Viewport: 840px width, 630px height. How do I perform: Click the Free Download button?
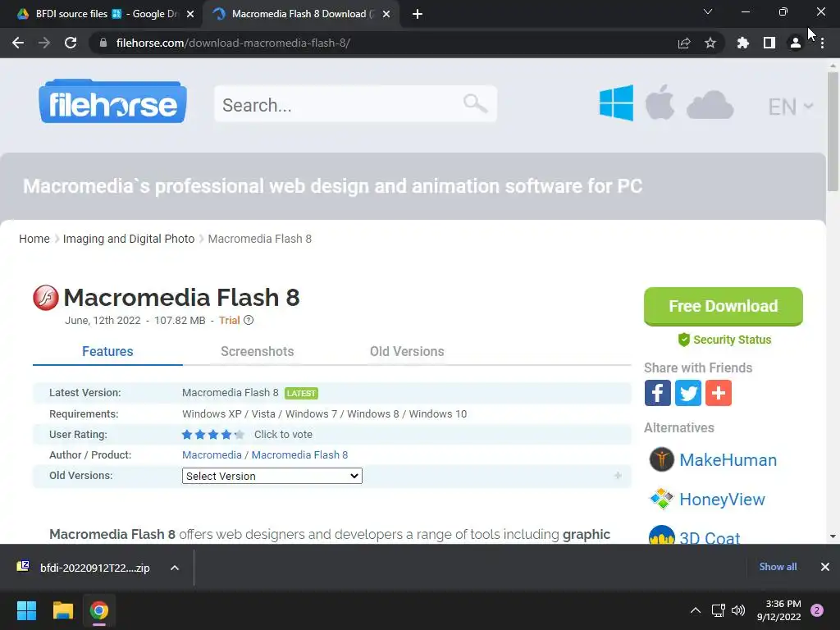724,306
